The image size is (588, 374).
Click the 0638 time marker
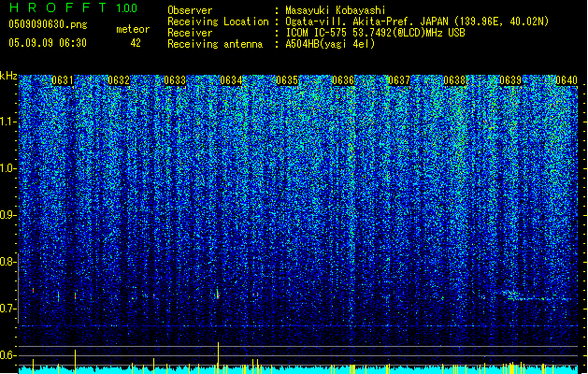coord(454,80)
